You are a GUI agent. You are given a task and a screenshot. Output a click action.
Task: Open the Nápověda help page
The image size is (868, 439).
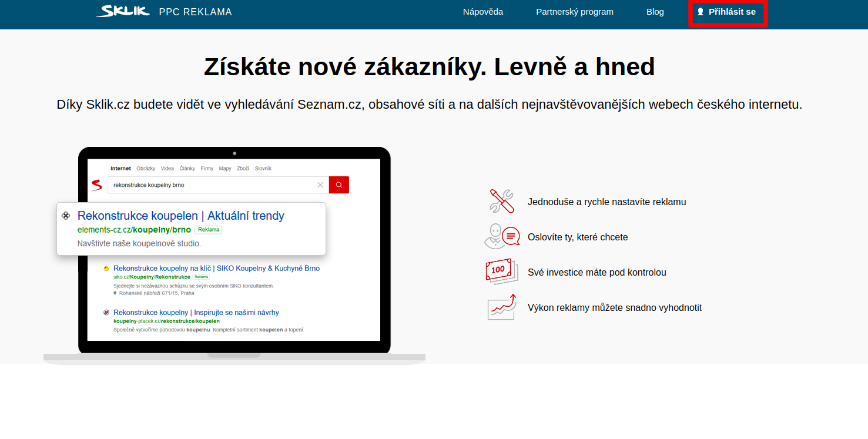tap(483, 12)
